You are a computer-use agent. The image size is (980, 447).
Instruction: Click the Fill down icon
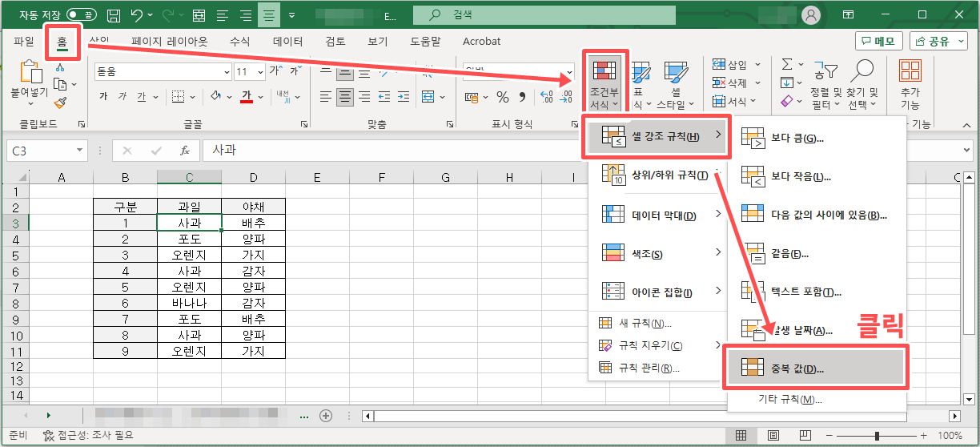787,83
